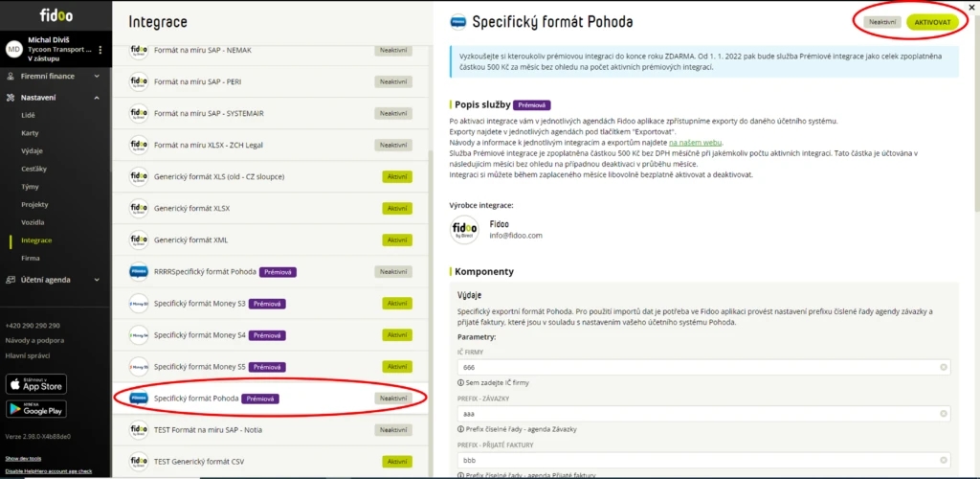
Task: Open Týmy in the settings menu
Action: coord(30,187)
